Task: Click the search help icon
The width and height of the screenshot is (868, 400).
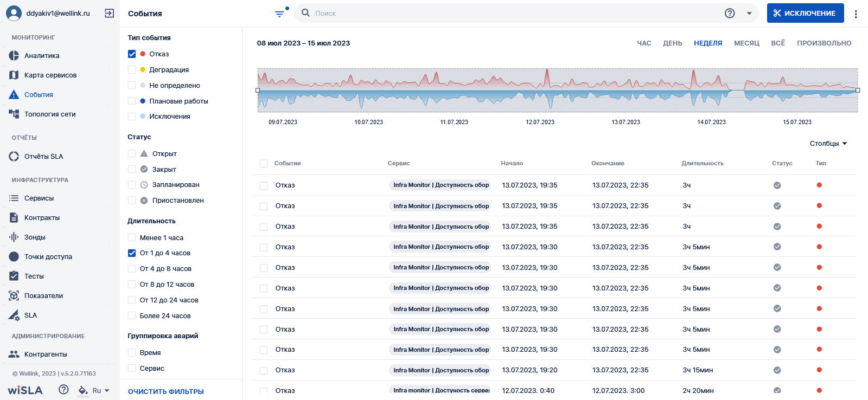Action: point(730,13)
